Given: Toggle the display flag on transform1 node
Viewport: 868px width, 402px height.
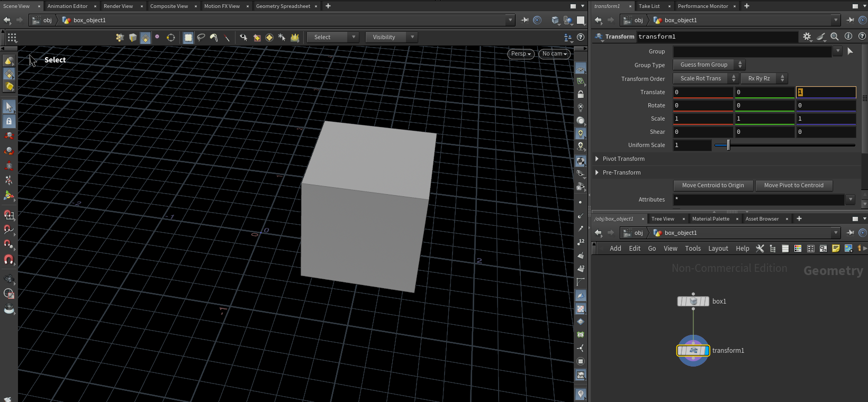Looking at the screenshot, I should click(706, 350).
